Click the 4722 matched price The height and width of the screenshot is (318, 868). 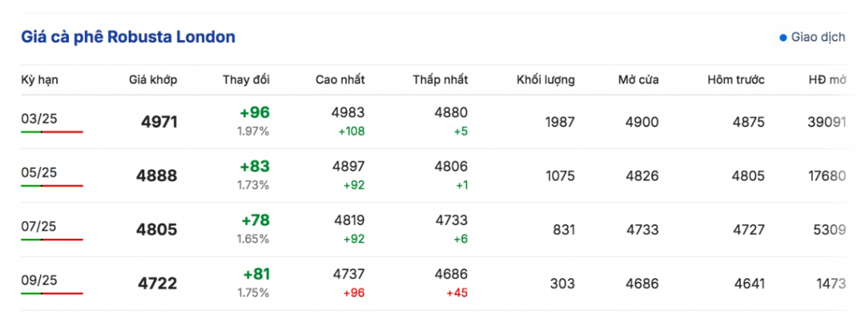pyautogui.click(x=157, y=284)
